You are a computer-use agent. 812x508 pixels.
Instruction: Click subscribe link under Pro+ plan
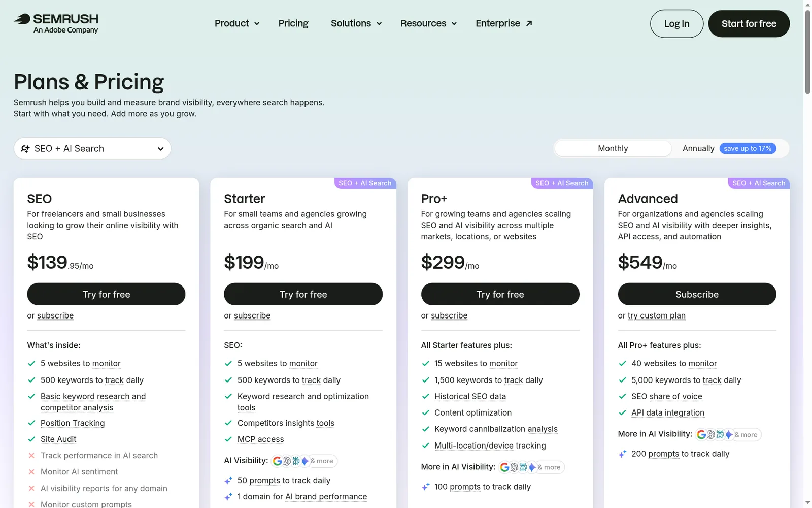tap(449, 315)
